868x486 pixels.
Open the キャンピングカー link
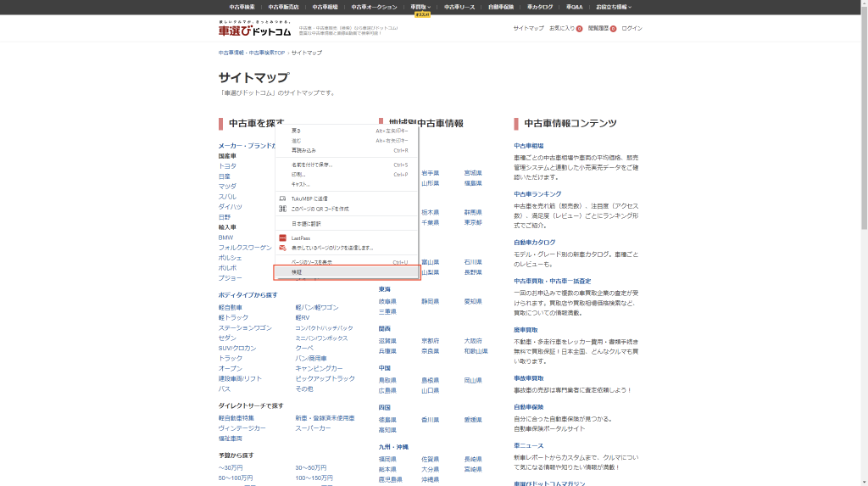(319, 368)
